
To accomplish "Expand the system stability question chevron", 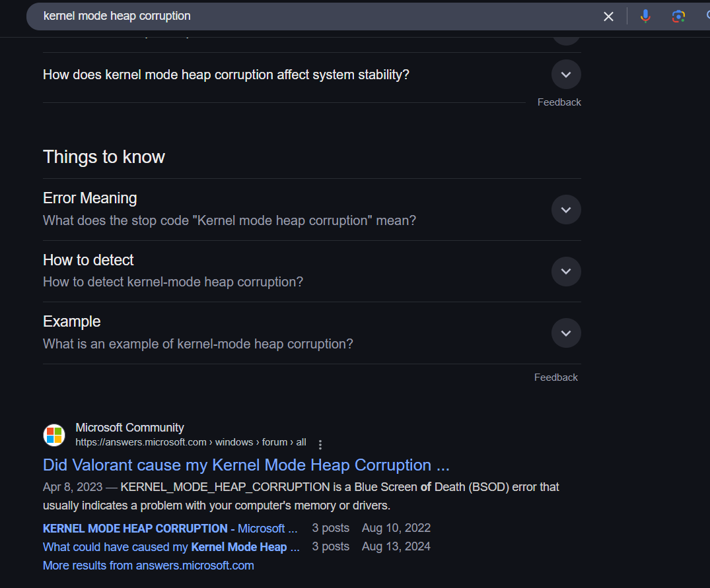I will click(565, 75).
